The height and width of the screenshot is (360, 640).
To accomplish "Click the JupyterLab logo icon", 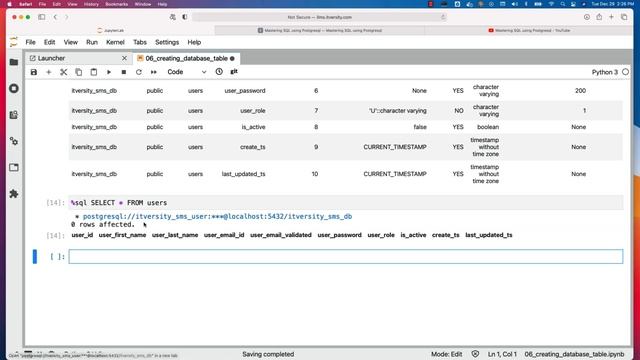I will point(14,42).
